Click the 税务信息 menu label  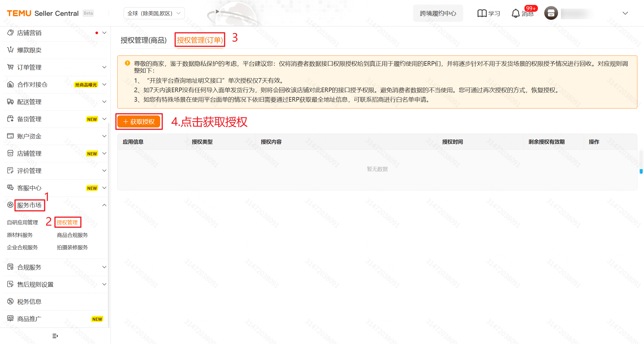[29, 302]
